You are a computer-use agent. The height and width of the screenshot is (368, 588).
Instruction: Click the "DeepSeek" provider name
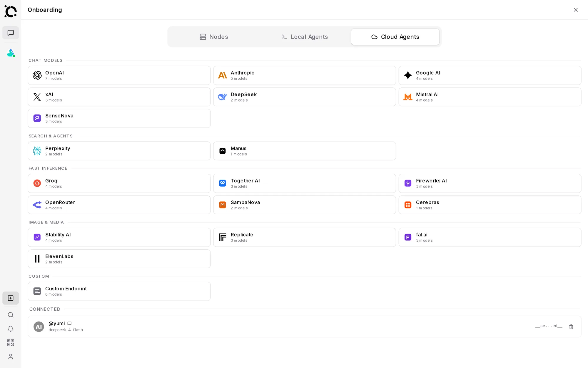244,95
